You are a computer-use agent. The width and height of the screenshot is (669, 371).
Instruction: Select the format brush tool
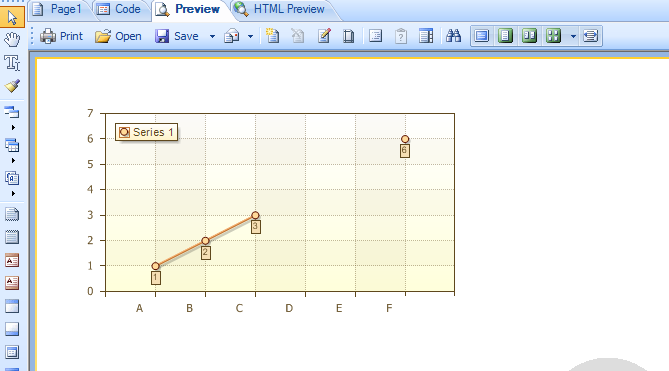12,86
